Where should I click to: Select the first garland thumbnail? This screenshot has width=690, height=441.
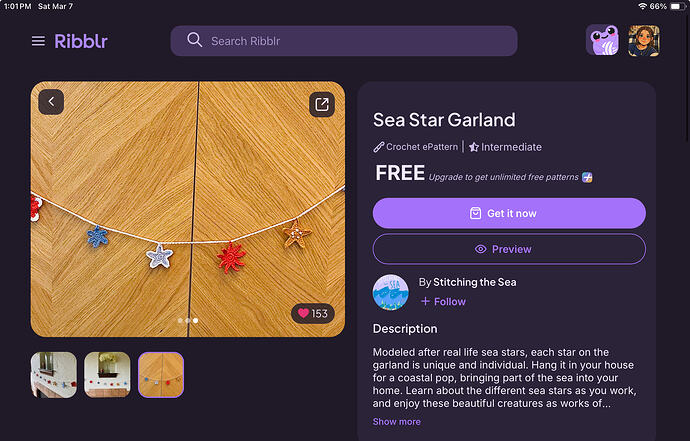coord(54,375)
